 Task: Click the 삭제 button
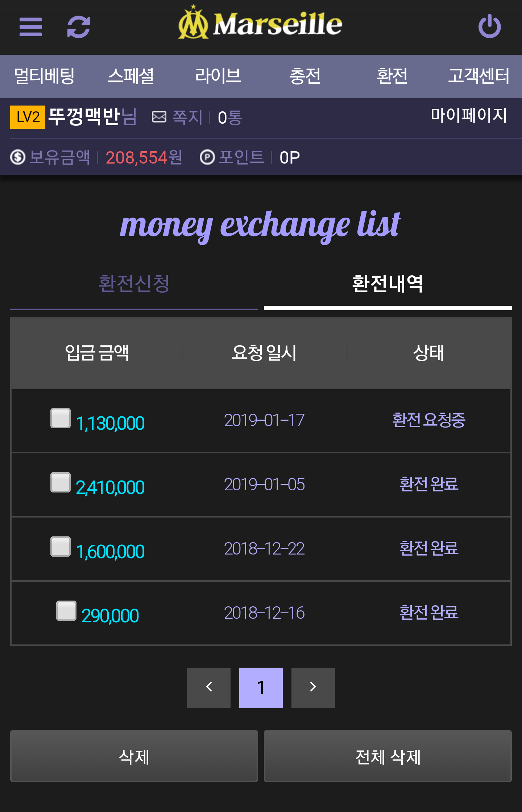pos(134,756)
